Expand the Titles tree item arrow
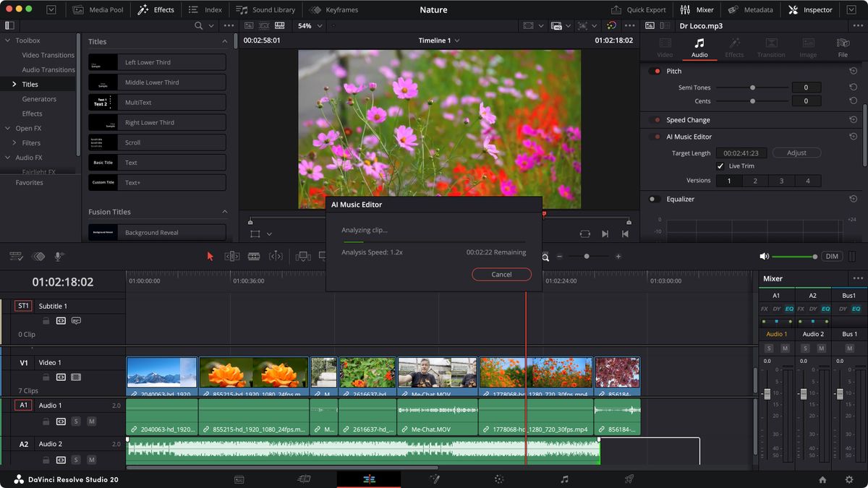Screen dimensions: 868x488 (14, 85)
